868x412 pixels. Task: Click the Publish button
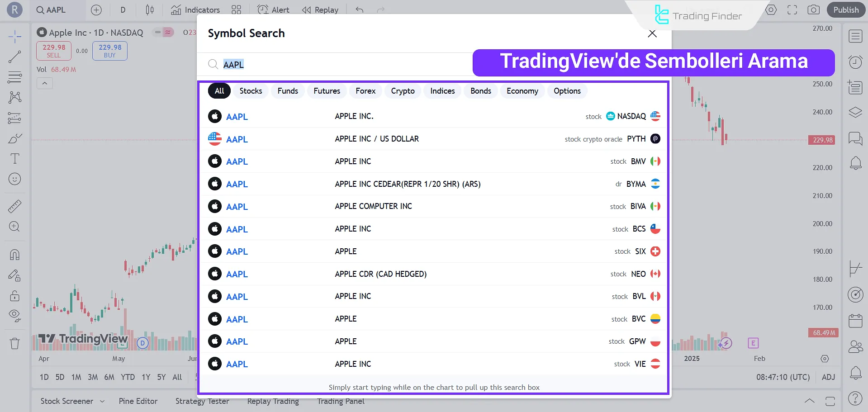pos(845,9)
